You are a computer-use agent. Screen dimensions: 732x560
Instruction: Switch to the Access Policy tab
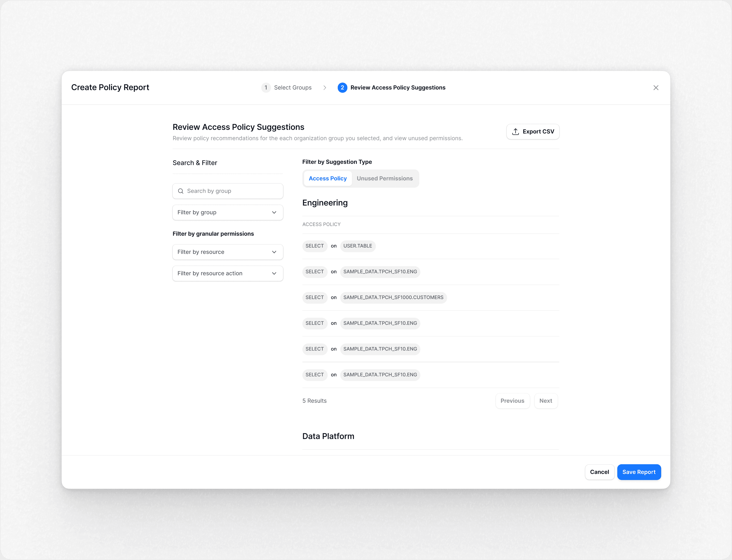pyautogui.click(x=327, y=179)
